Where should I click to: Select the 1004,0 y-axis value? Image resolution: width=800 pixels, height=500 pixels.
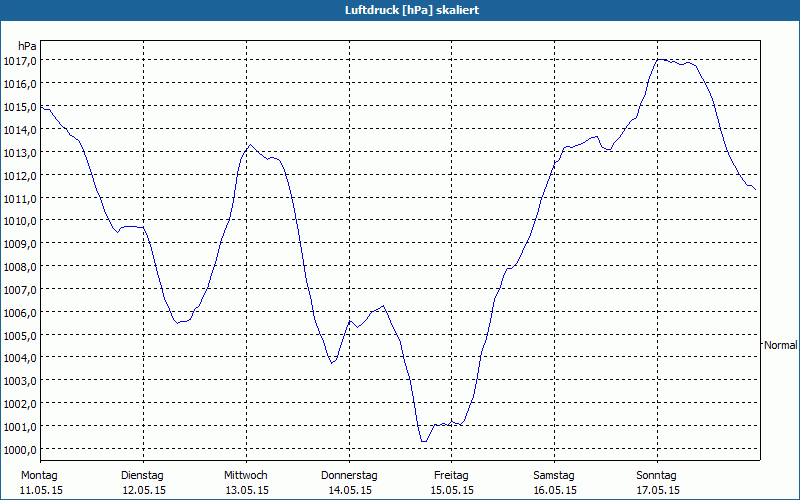click(20, 358)
